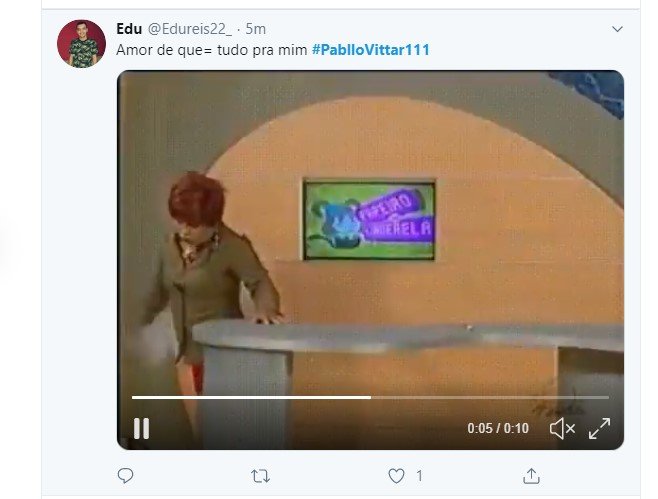Share the tweet via share icon
Viewport: 658px width, 499px height.
[x=531, y=476]
